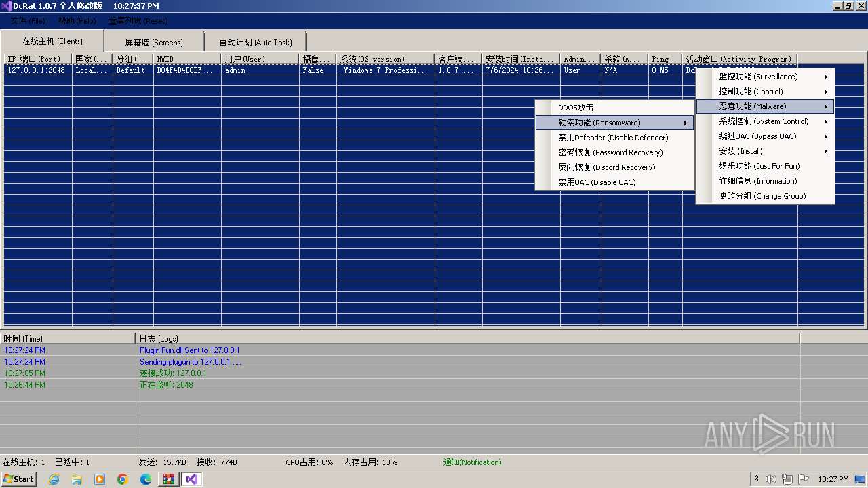Expand arrow beside Ransomware entry
The height and width of the screenshot is (488, 868).
coord(685,123)
